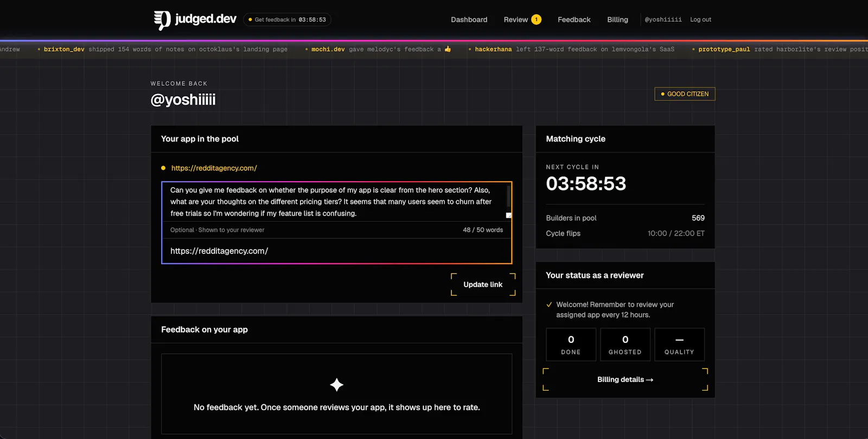
Task: Log out of the account
Action: [x=700, y=20]
